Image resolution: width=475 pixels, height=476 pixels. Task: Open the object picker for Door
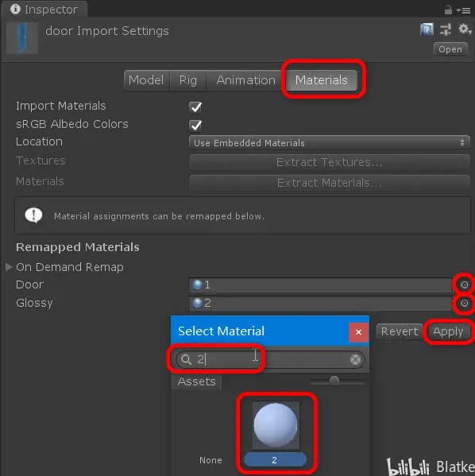464,284
